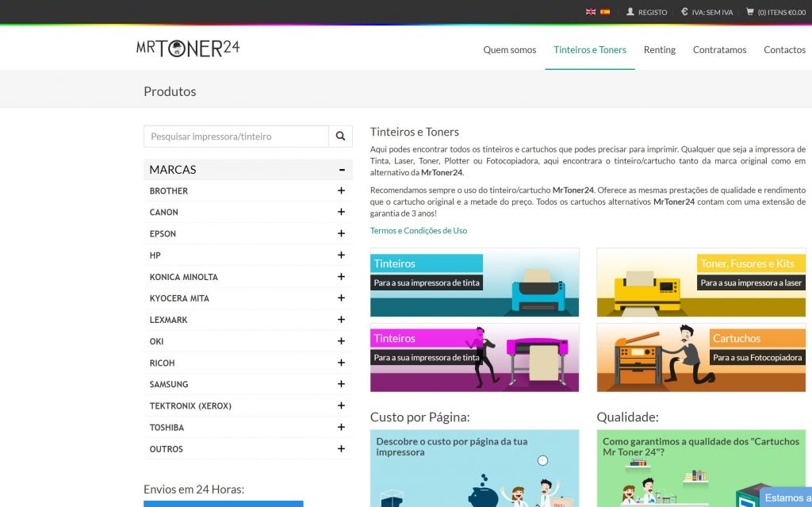Screen dimensions: 812x507
Task: Click the MrToner24 logo
Action: (188, 48)
